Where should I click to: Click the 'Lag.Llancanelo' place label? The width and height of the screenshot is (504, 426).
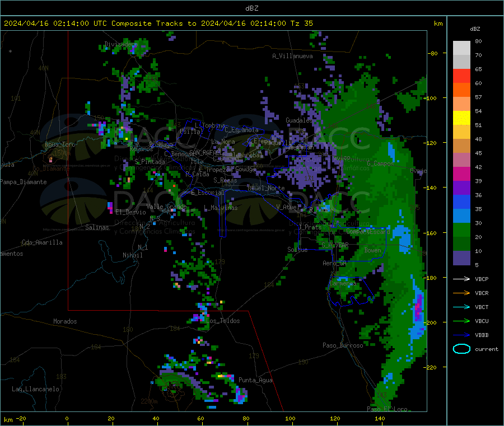(x=35, y=389)
